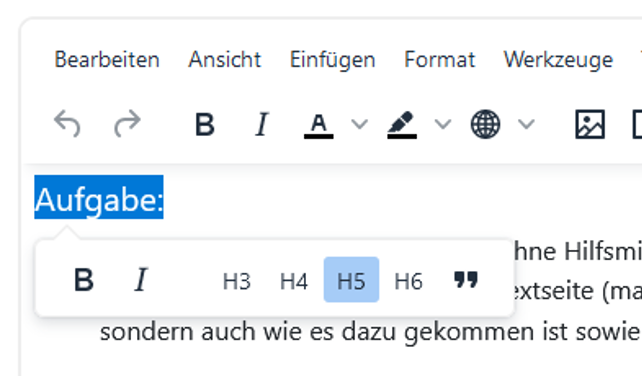Open the Ansicht menu
The image size is (642, 376).
click(x=224, y=60)
